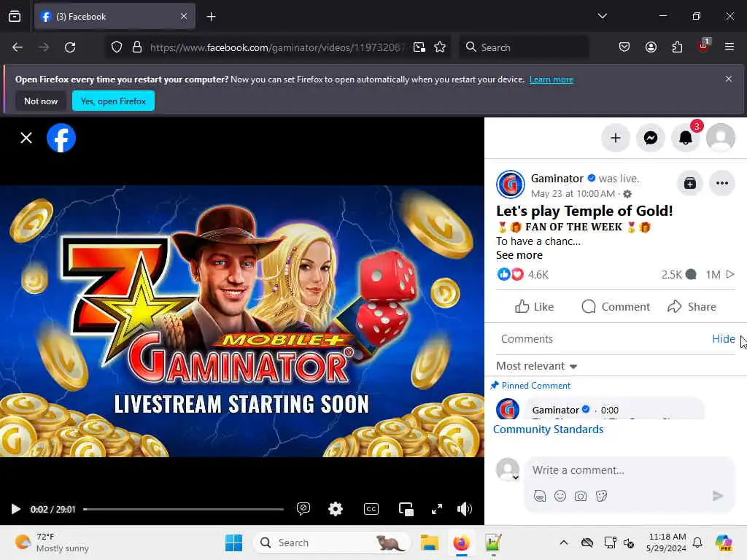The width and height of the screenshot is (747, 560).
Task: Seek along the video progress bar
Action: (183, 509)
